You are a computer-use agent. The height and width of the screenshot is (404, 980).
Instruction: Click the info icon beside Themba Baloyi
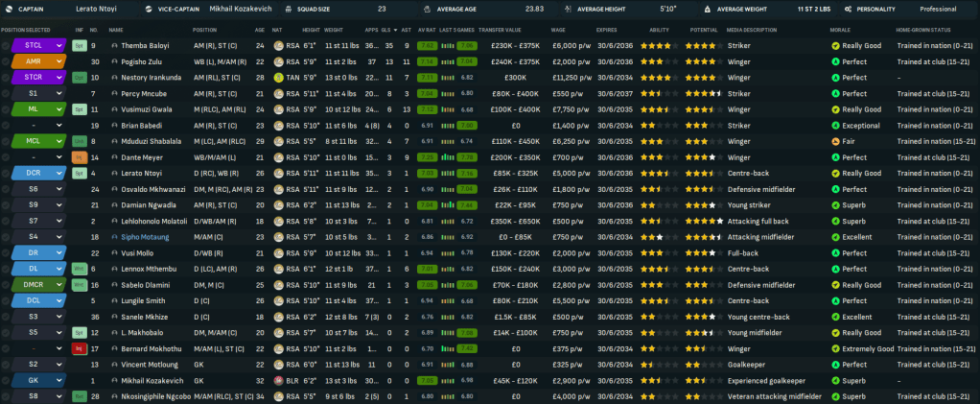pyautogui.click(x=115, y=45)
